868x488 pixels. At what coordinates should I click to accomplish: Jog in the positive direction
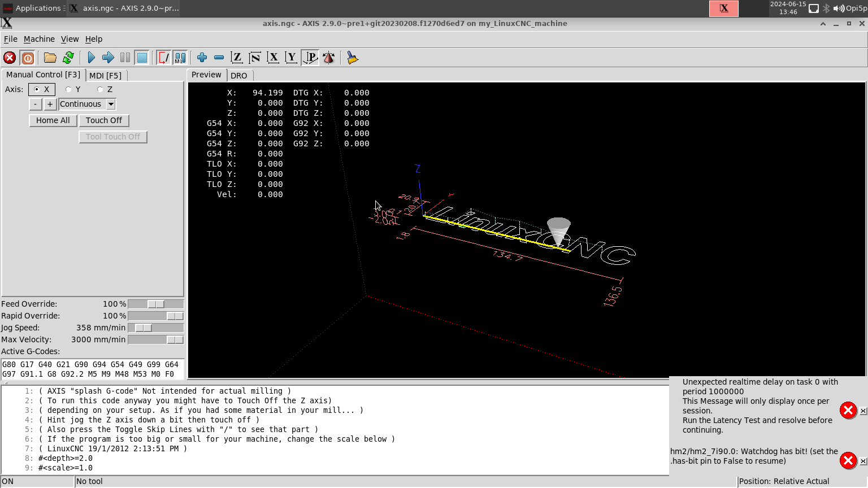click(x=50, y=104)
